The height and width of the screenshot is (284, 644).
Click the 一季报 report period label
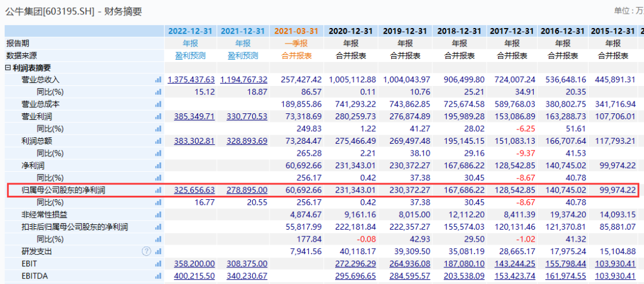[x=296, y=44]
